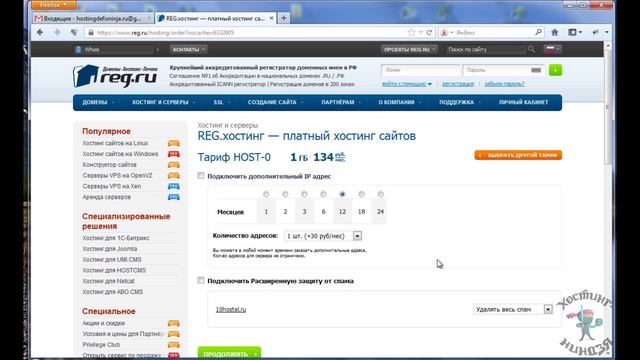Click badge next to Аренда серверов
Image resolution: width=640 pixels, height=360 pixels.
tap(174, 197)
